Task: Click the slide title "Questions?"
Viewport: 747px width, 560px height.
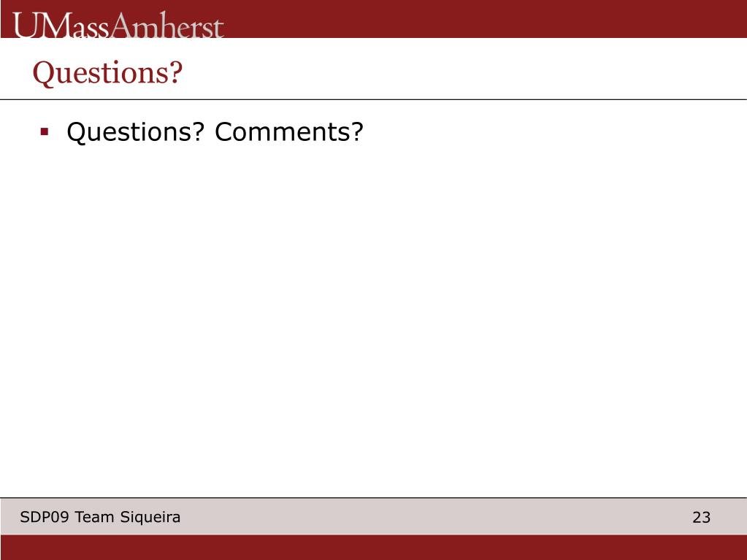Action: pos(107,73)
